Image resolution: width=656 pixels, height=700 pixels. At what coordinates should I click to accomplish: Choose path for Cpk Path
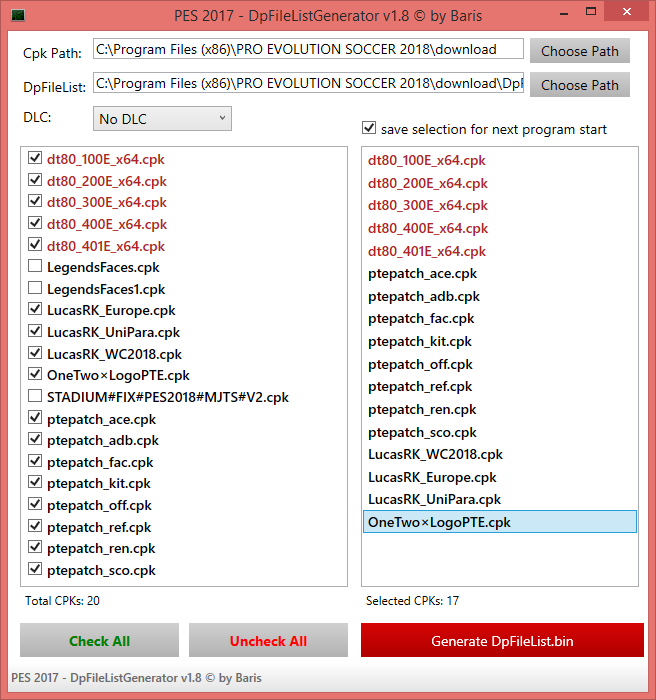click(580, 51)
